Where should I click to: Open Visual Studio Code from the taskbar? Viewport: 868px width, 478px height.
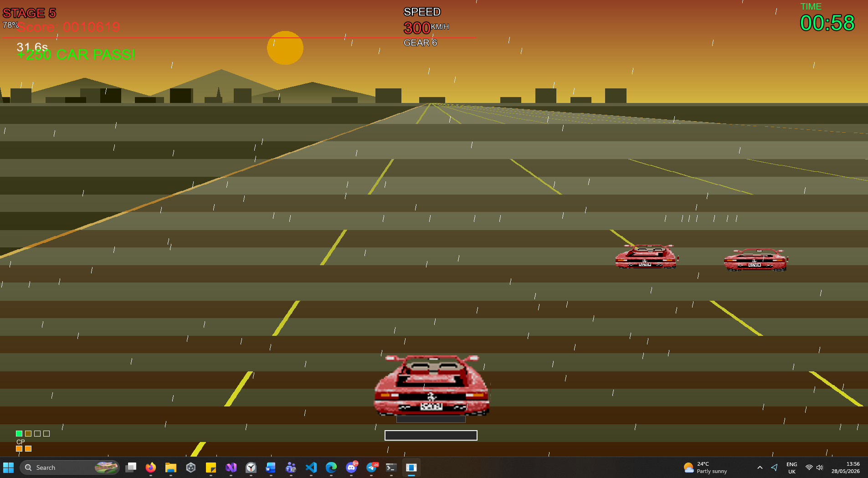[x=311, y=468]
